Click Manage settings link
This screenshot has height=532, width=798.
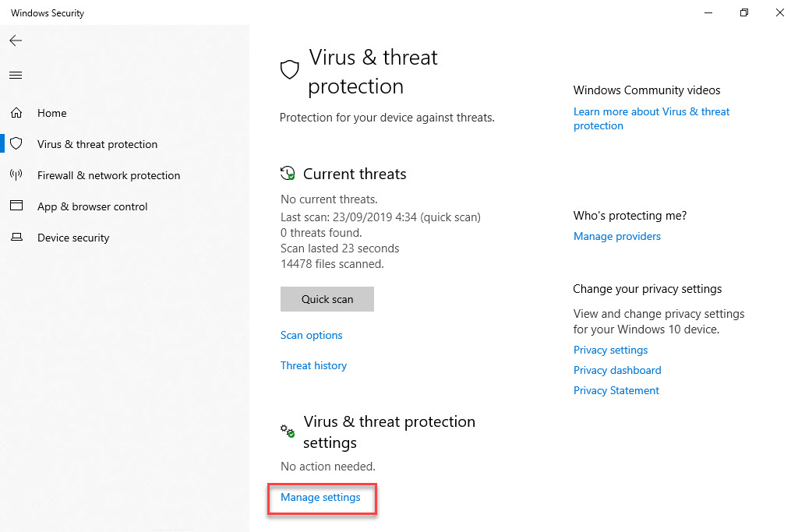pos(320,497)
